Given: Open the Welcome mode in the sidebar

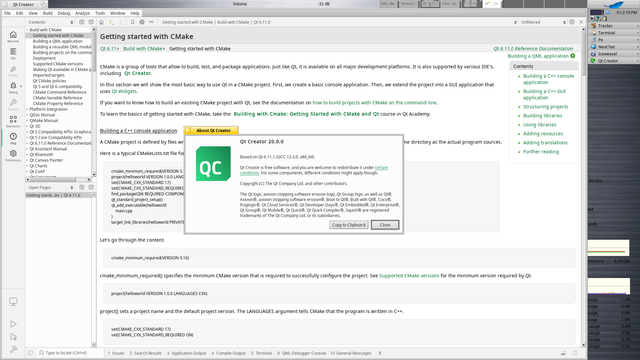Looking at the screenshot, I should pyautogui.click(x=13, y=36).
